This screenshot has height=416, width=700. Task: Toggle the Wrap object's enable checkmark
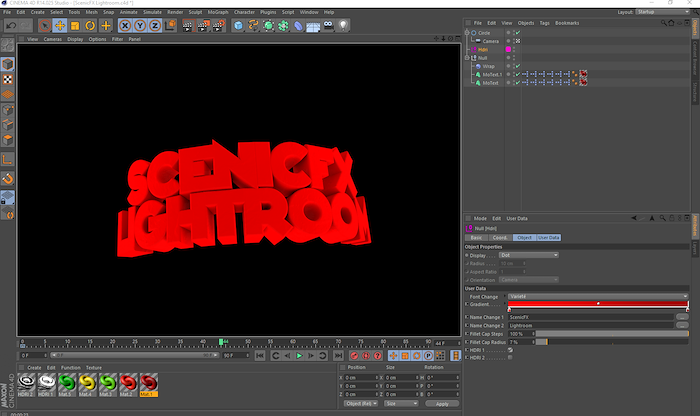coord(517,66)
